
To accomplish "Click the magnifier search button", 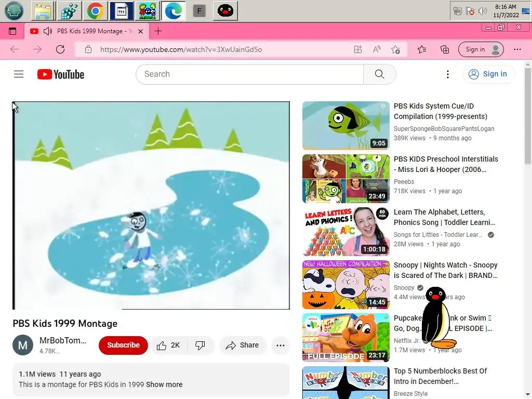I will pyautogui.click(x=379, y=74).
